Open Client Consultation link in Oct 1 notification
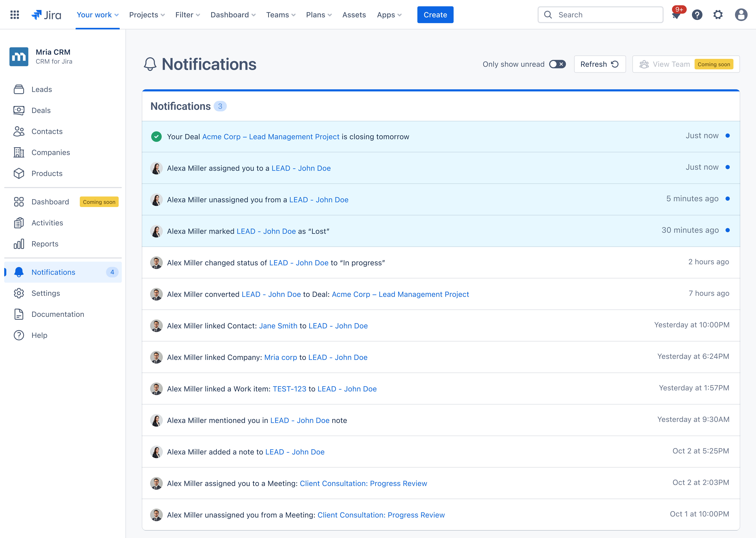The width and height of the screenshot is (756, 538). [x=381, y=515]
